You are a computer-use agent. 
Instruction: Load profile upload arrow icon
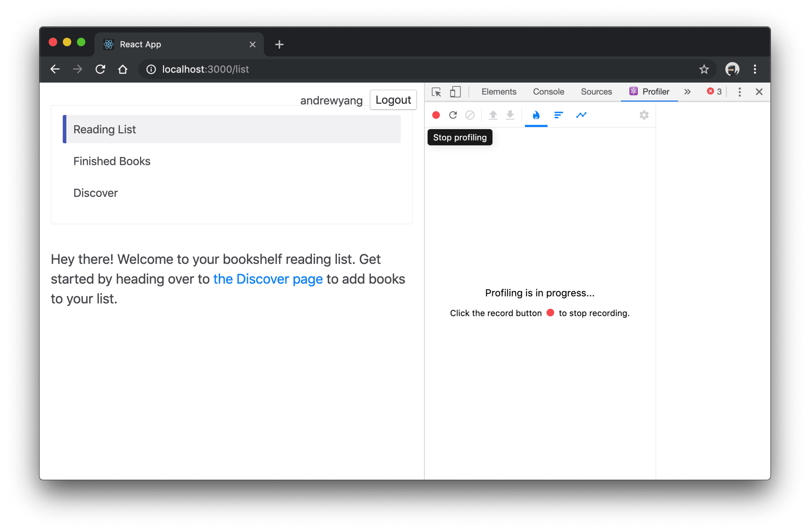pos(493,115)
